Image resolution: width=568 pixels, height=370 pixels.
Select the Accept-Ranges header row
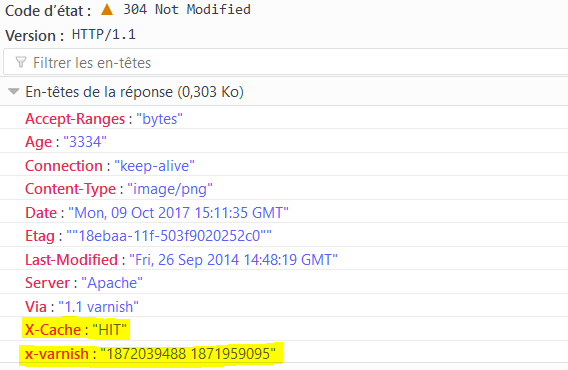tap(284, 118)
